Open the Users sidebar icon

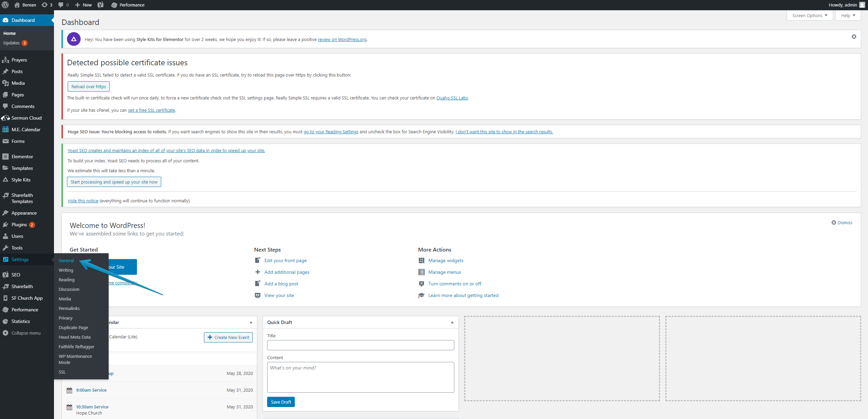pos(5,236)
